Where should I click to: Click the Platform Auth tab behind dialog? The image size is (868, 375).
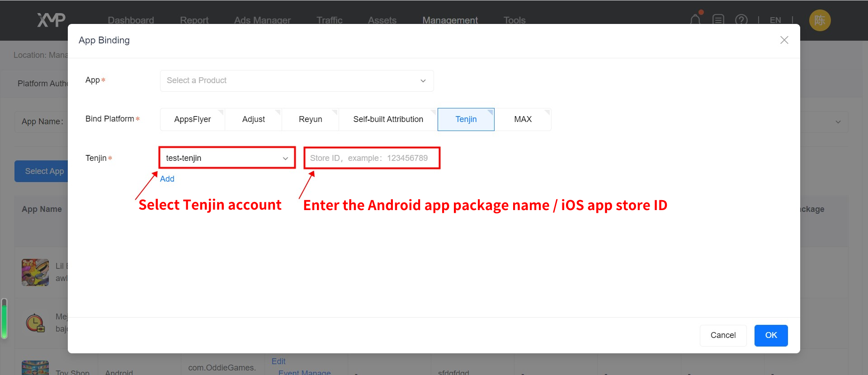click(43, 84)
